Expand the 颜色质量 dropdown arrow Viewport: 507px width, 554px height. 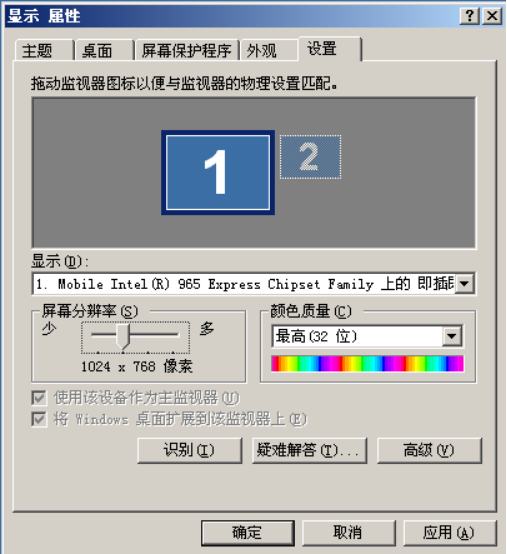click(452, 336)
